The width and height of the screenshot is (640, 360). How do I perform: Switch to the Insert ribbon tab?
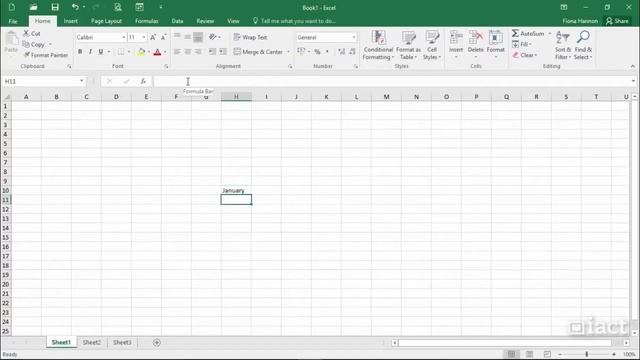pos(71,21)
